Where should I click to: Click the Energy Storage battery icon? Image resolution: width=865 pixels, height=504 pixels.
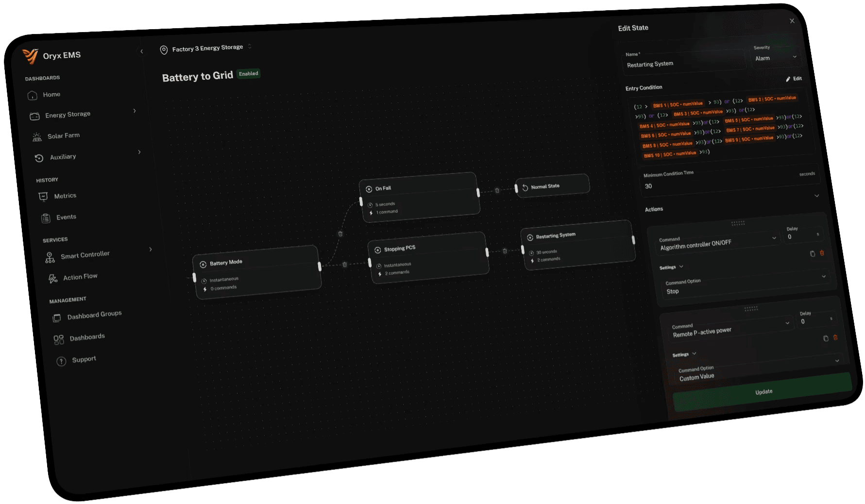(34, 117)
